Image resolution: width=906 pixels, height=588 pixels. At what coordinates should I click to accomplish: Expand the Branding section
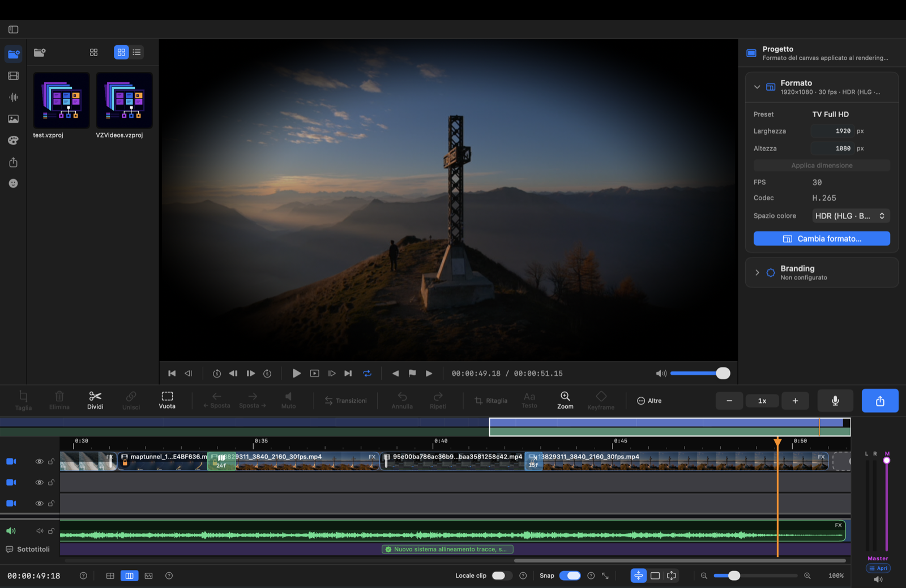coord(757,273)
